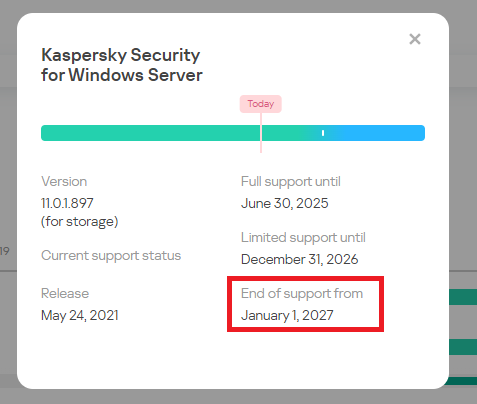The width and height of the screenshot is (477, 404).
Task: Close the Kaspersky Security product dialog
Action: 415,39
